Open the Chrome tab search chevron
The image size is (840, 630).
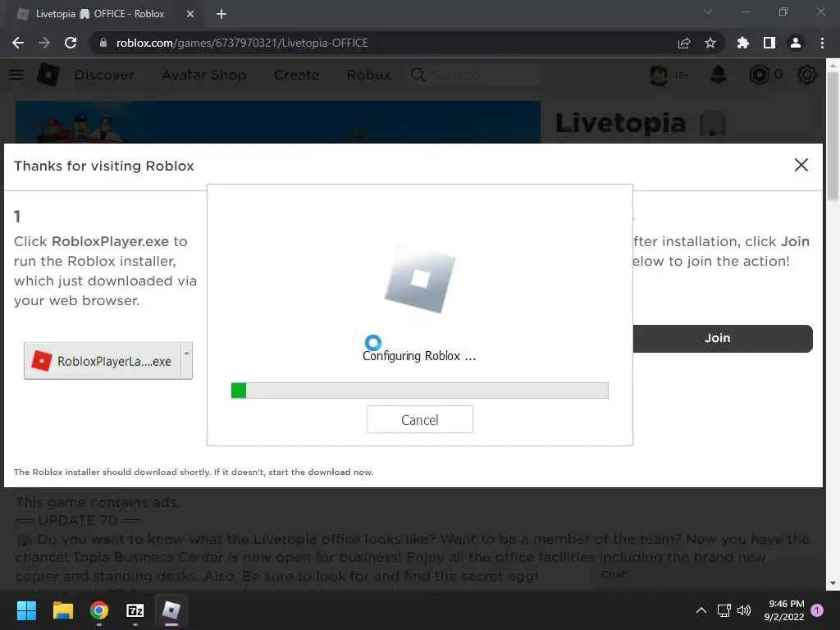[708, 11]
